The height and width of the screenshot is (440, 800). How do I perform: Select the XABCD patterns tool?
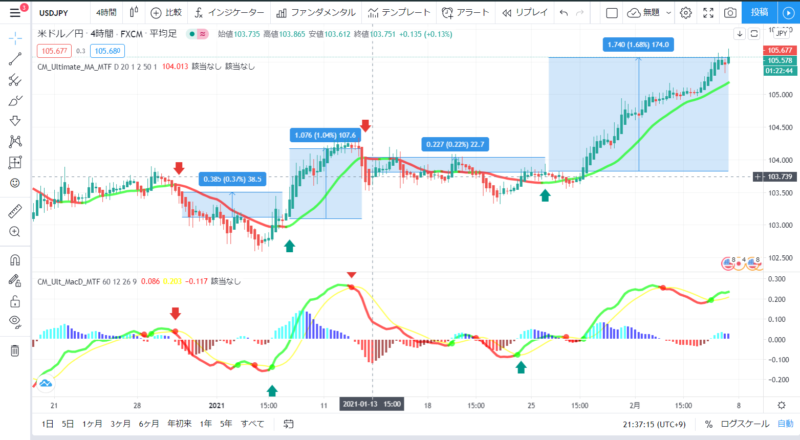pyautogui.click(x=15, y=141)
